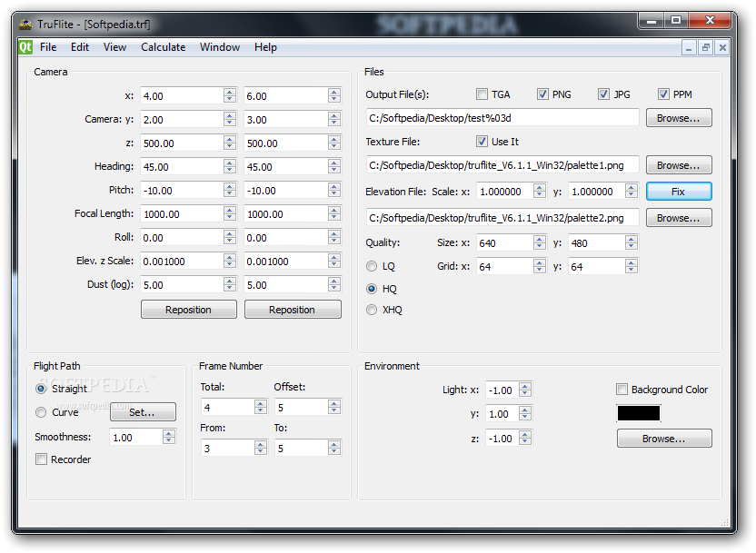Screen dimensions: 756x553
Task: Uncheck the JPG output checkbox
Action: click(x=603, y=94)
